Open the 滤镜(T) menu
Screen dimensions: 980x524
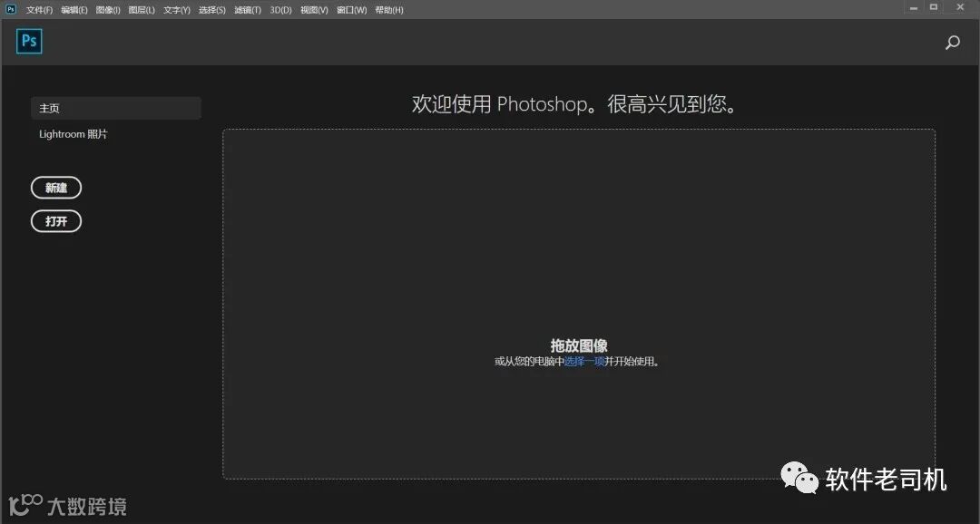point(248,10)
